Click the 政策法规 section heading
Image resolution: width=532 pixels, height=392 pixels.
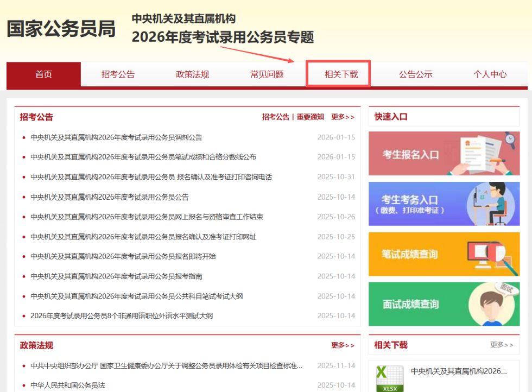(36, 345)
